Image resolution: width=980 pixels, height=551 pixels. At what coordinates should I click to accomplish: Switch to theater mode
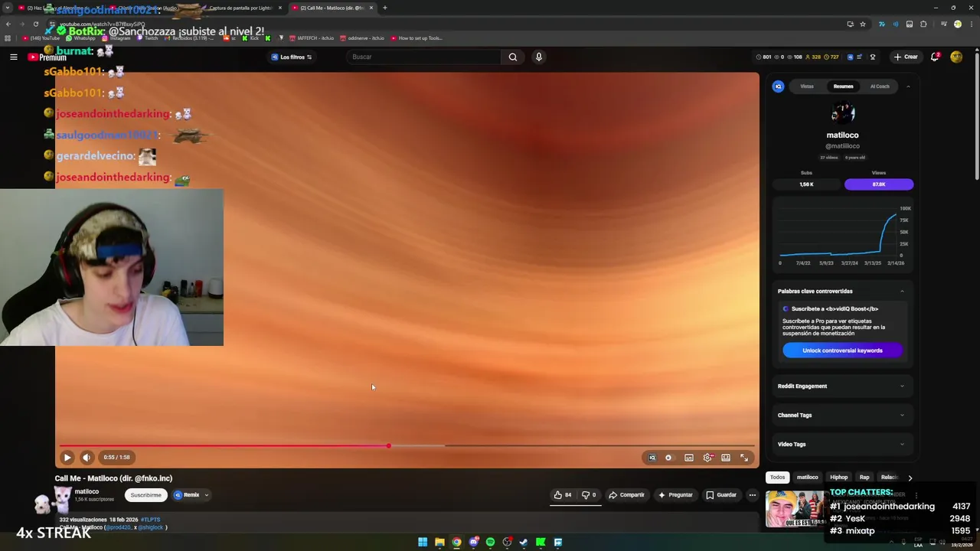pyautogui.click(x=726, y=458)
